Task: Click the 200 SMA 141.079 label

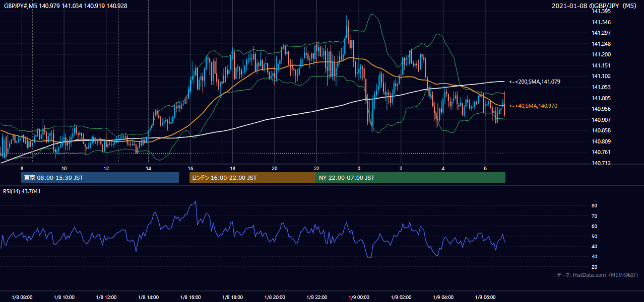Action: [x=535, y=82]
